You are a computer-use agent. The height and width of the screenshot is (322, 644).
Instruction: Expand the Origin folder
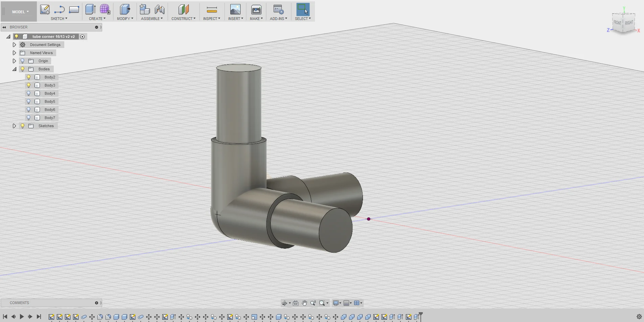tap(14, 61)
